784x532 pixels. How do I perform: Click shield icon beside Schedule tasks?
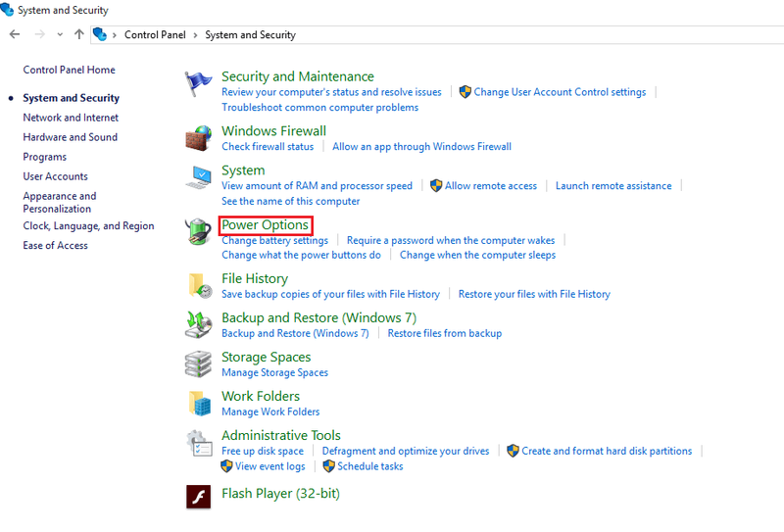point(328,466)
